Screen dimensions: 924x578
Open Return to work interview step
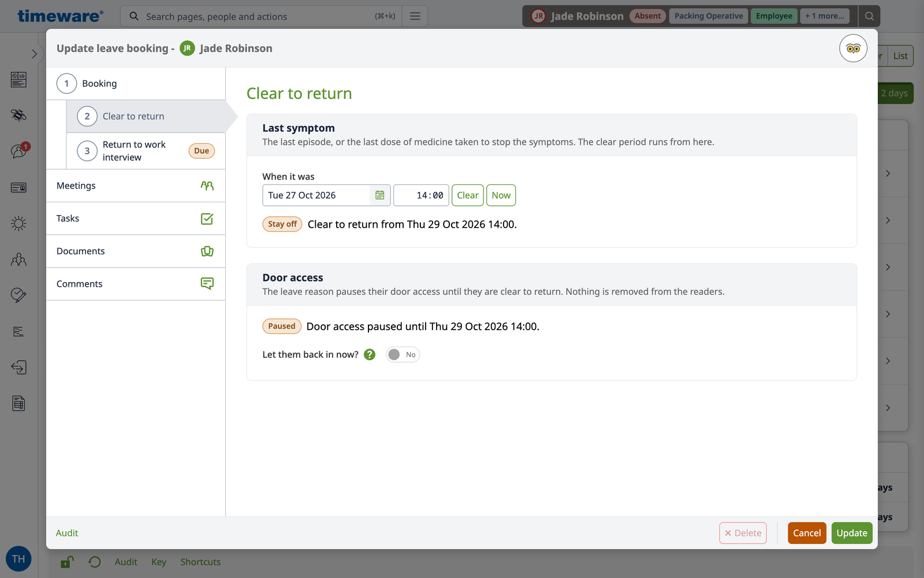click(x=146, y=151)
